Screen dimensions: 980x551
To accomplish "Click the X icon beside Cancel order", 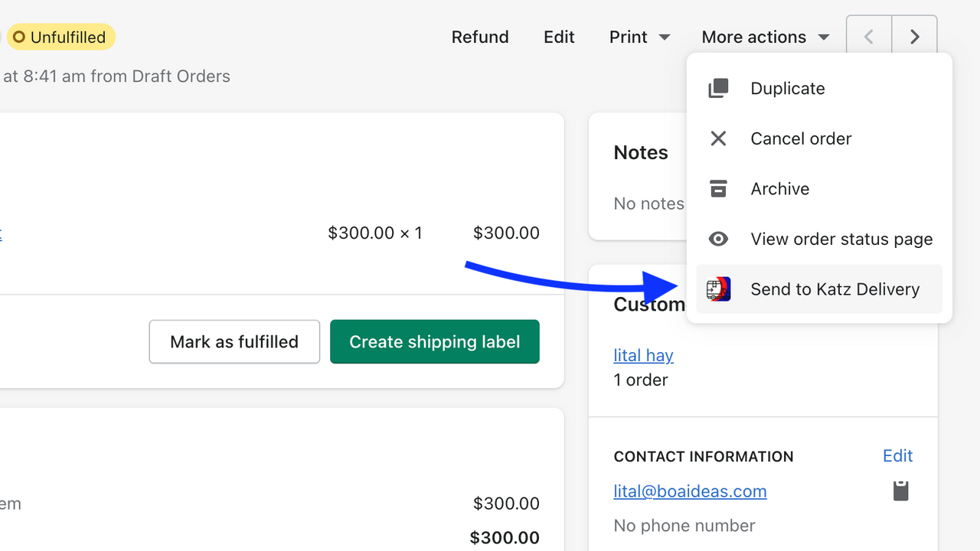I will (718, 139).
